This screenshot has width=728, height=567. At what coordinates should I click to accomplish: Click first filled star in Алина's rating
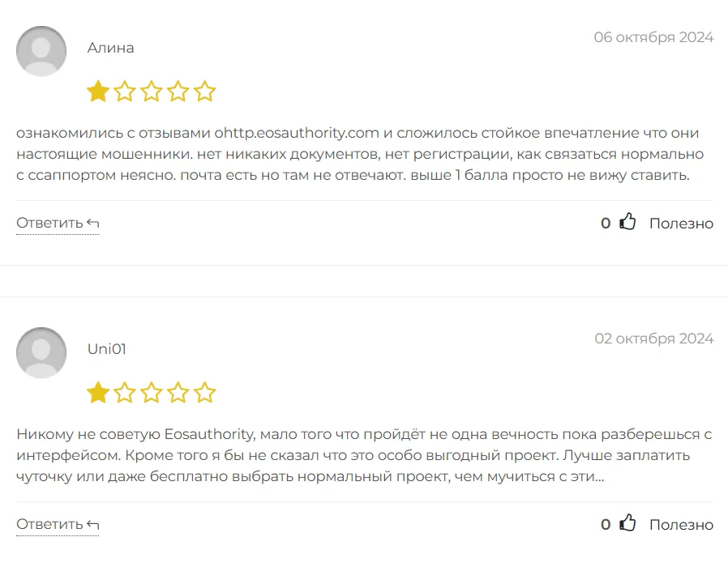click(98, 92)
